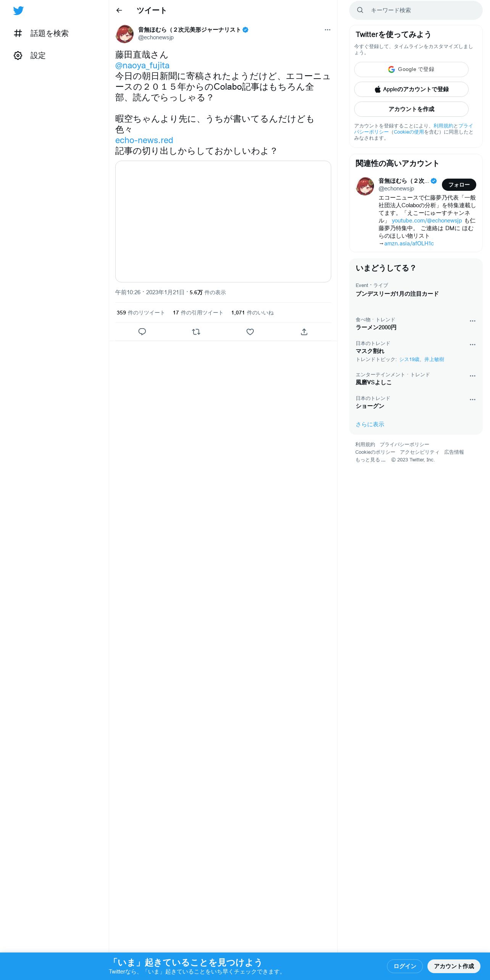The image size is (490, 980).
Task: Open avatar in 関連性の高いアカウント panel
Action: click(x=365, y=186)
